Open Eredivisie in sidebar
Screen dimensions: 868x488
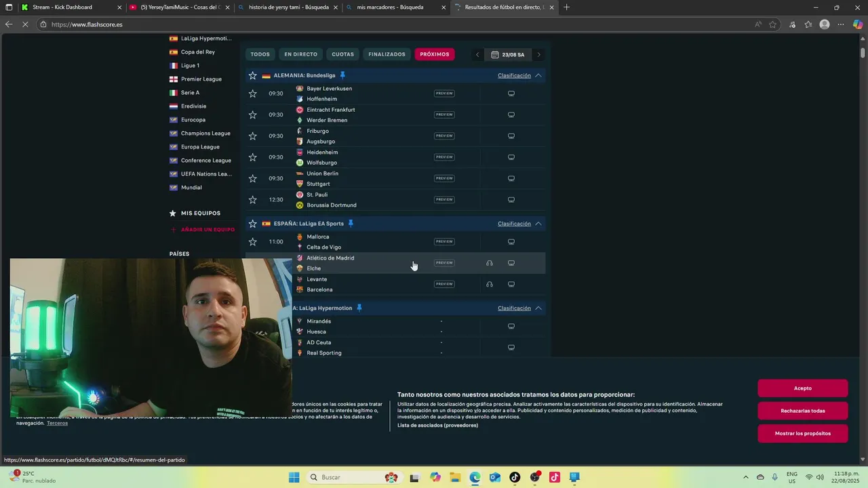193,106
